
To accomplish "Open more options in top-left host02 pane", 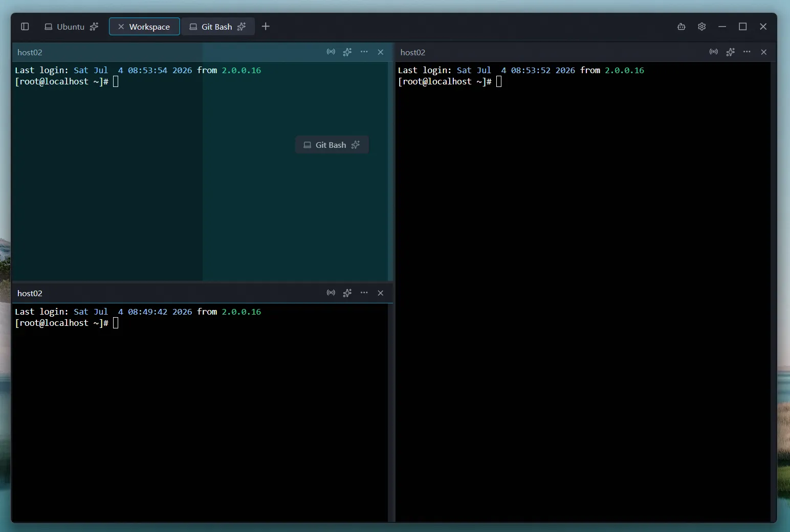I will pos(364,52).
